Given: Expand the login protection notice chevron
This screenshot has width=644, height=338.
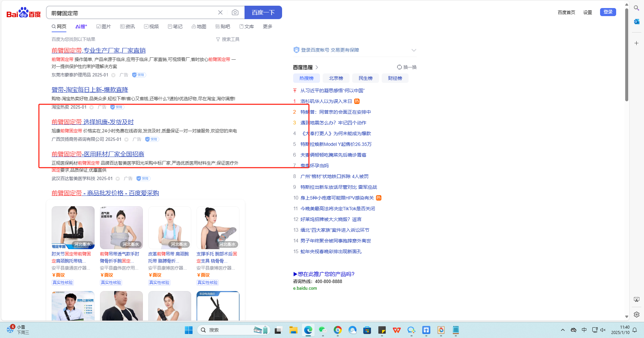Looking at the screenshot, I should pyautogui.click(x=414, y=50).
